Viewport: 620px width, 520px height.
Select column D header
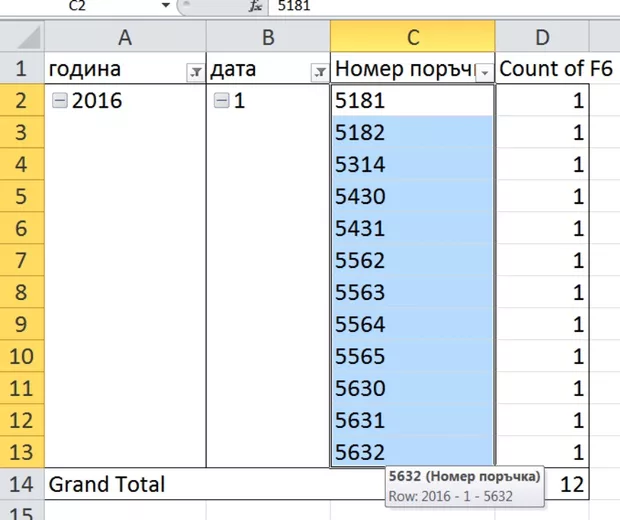[542, 36]
